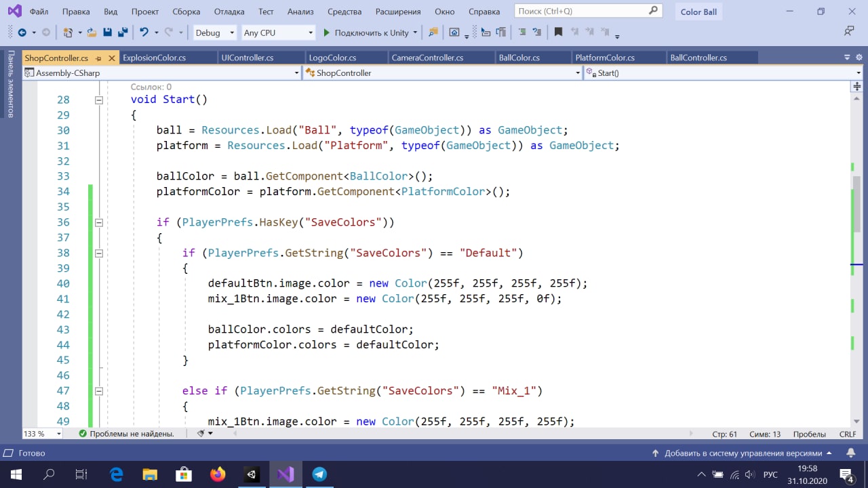Toggle pin on ShopController.cs tab
Viewport: 868px width, 488px height.
(x=98, y=58)
